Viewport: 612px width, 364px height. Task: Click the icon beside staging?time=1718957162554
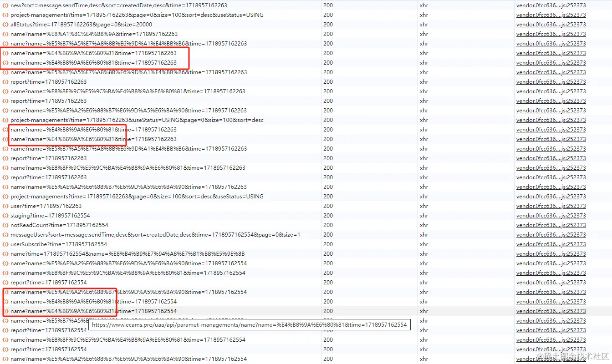tap(5, 216)
